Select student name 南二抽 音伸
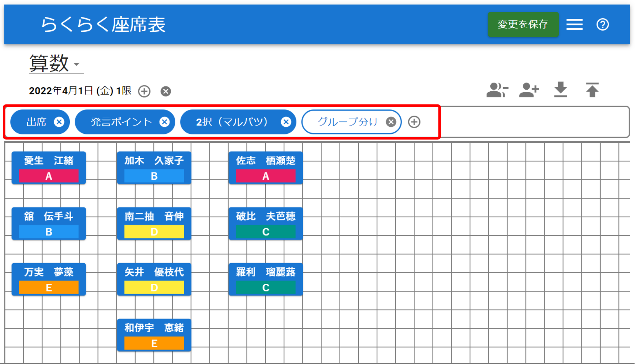This screenshot has width=635, height=364. [x=154, y=216]
